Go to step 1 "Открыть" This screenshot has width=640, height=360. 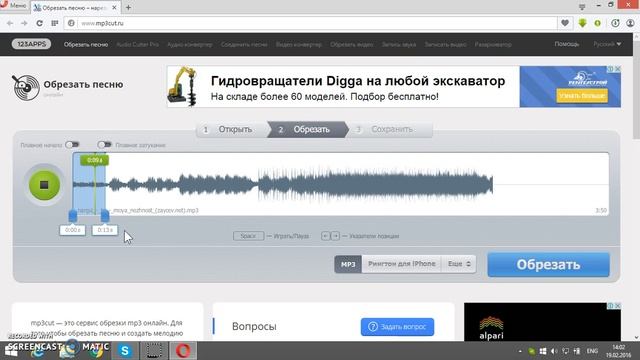(231, 129)
